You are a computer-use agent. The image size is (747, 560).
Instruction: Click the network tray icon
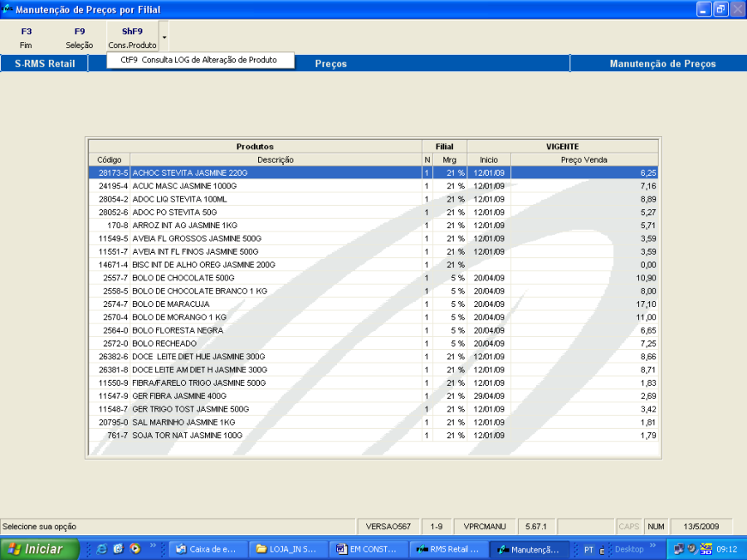[x=678, y=549]
